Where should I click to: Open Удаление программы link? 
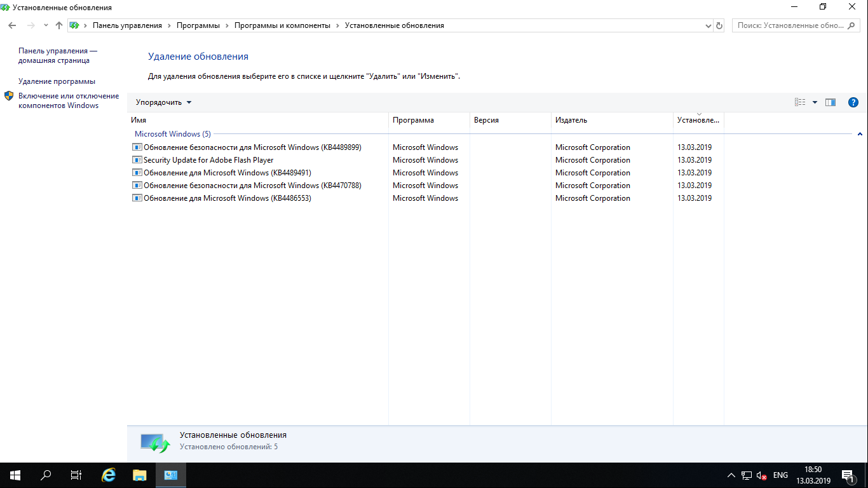coord(57,81)
